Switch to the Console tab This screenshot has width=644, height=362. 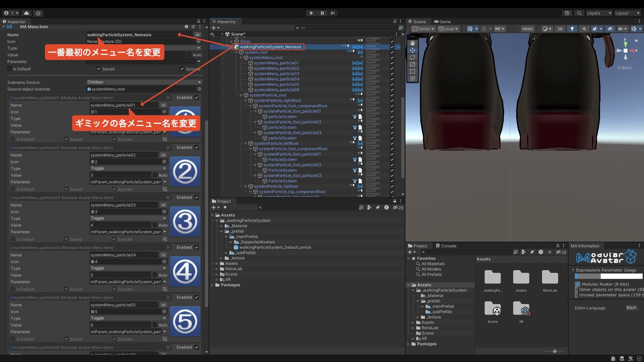click(446, 246)
